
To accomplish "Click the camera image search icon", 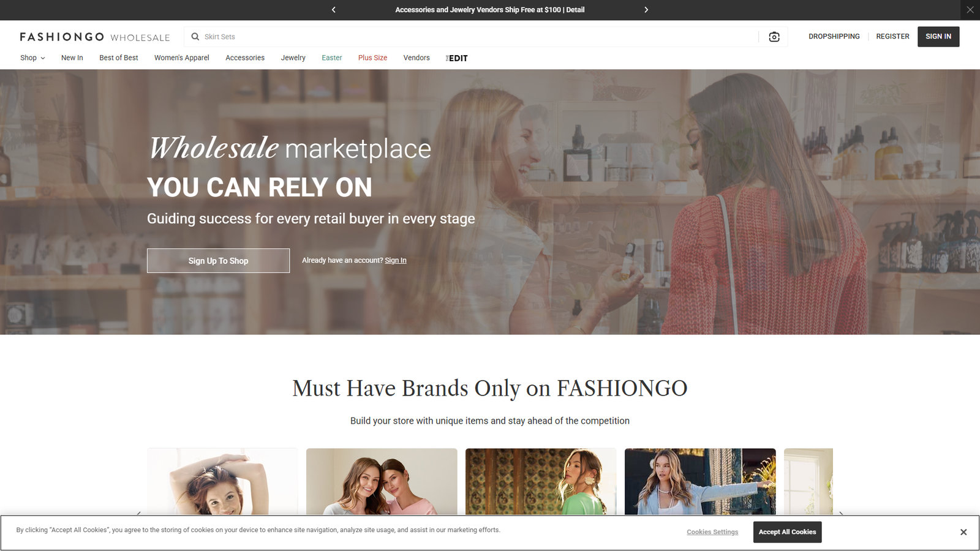I will pyautogui.click(x=774, y=37).
